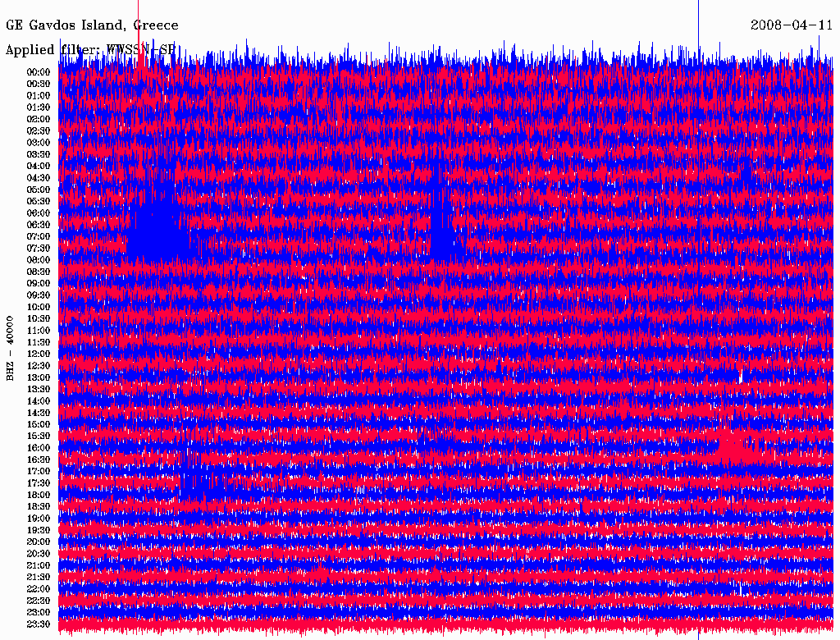
Task: Click the 17:30 time label
Action: coord(39,483)
